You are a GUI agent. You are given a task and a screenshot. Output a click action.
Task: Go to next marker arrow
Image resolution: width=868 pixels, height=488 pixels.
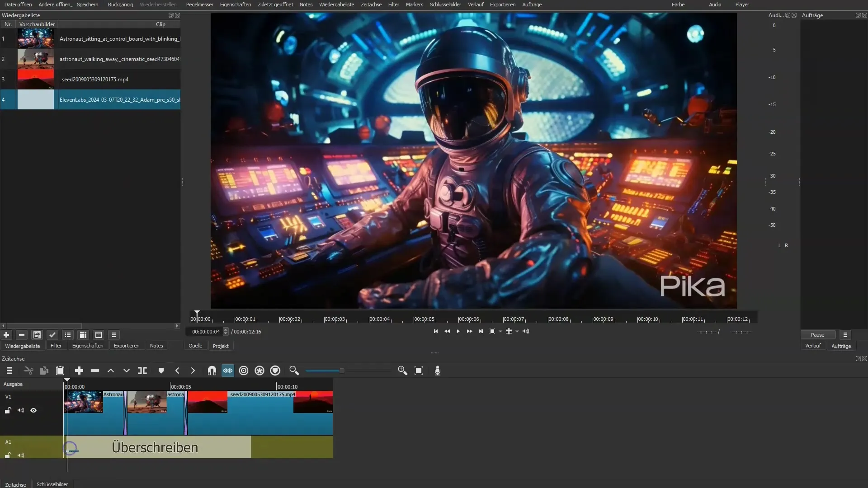click(193, 371)
